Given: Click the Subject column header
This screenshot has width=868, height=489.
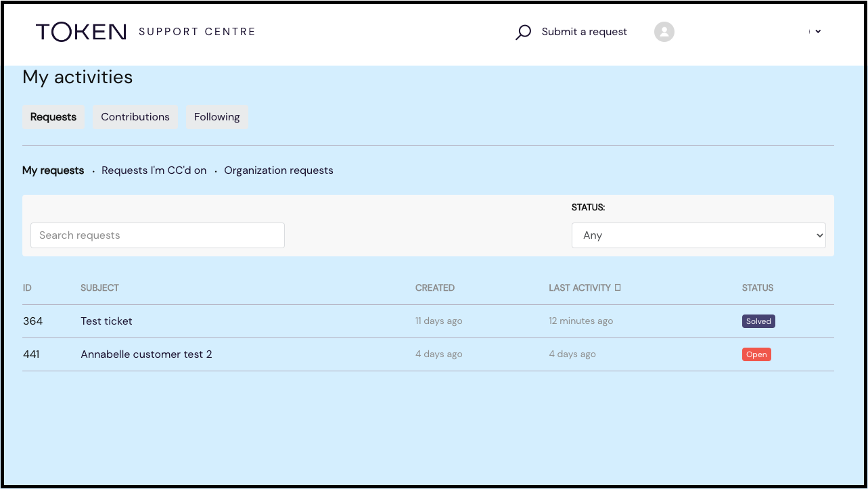Looking at the screenshot, I should click(x=99, y=287).
